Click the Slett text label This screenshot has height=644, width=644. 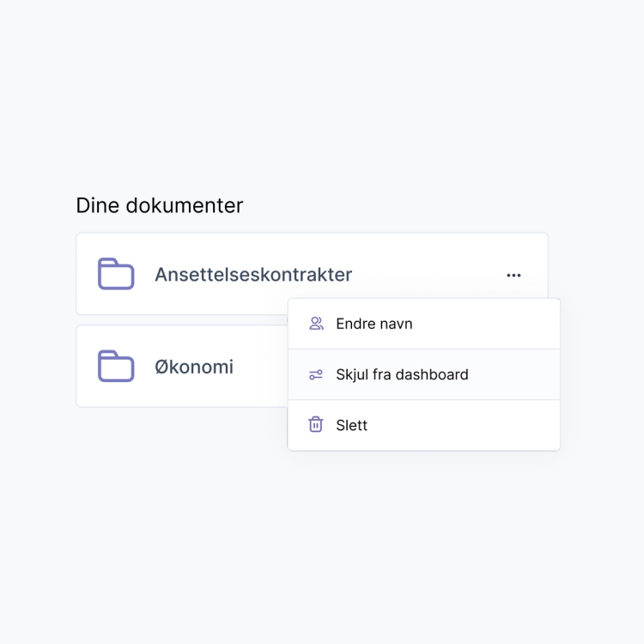(352, 425)
